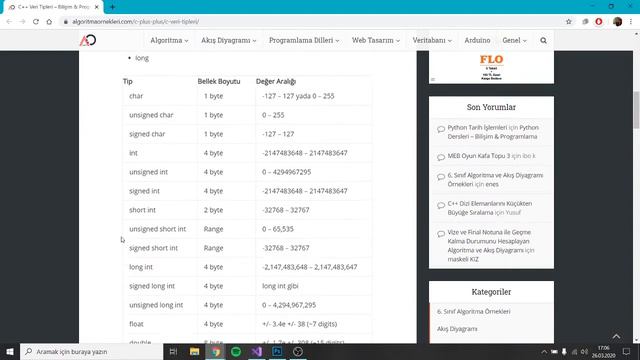Open the notification center icon
This screenshot has width=640, height=360.
627,351
